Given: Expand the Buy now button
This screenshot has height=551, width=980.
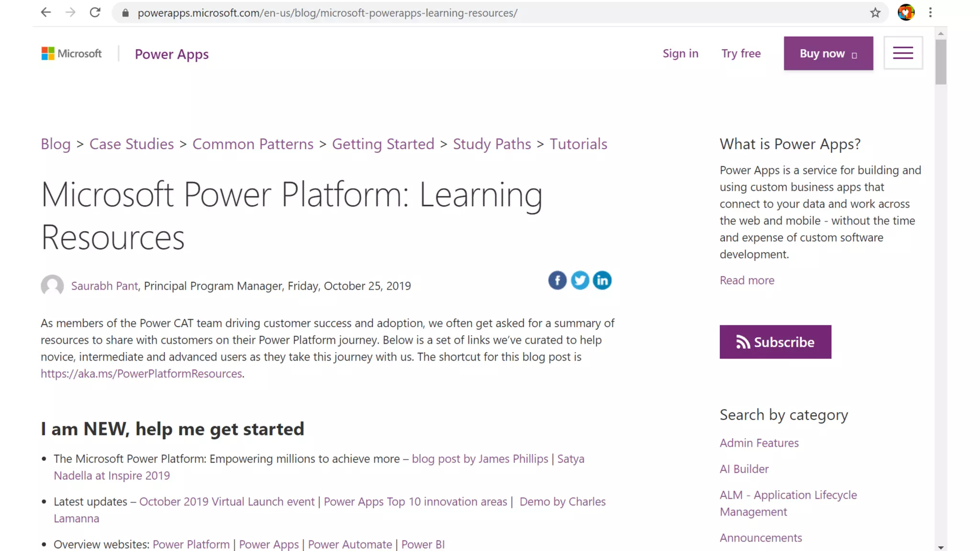Looking at the screenshot, I should 828,54.
